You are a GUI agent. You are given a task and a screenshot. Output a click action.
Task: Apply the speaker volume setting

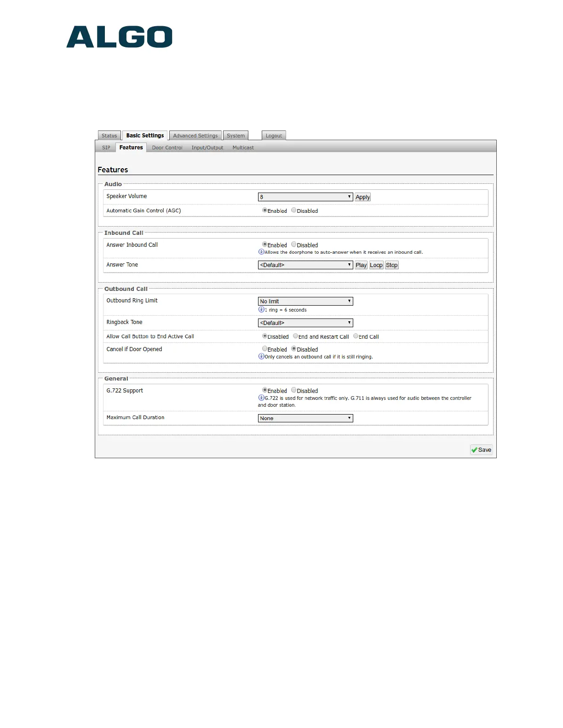point(363,197)
